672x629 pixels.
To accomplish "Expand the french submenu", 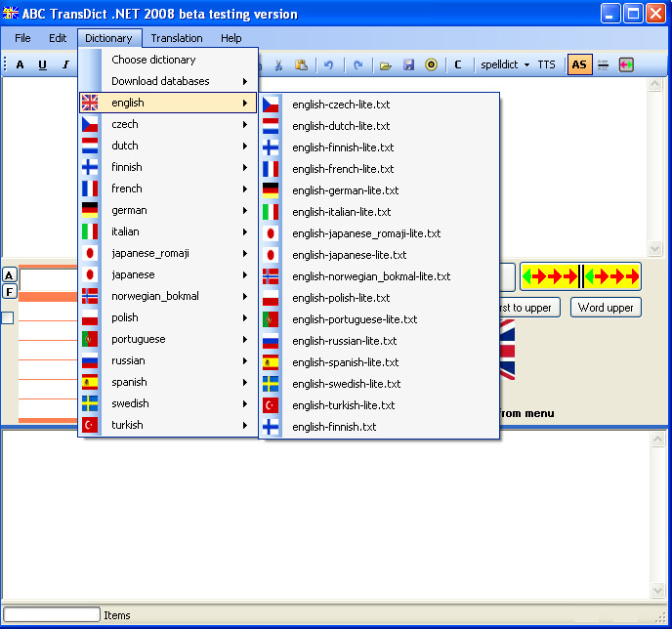I will pos(168,189).
